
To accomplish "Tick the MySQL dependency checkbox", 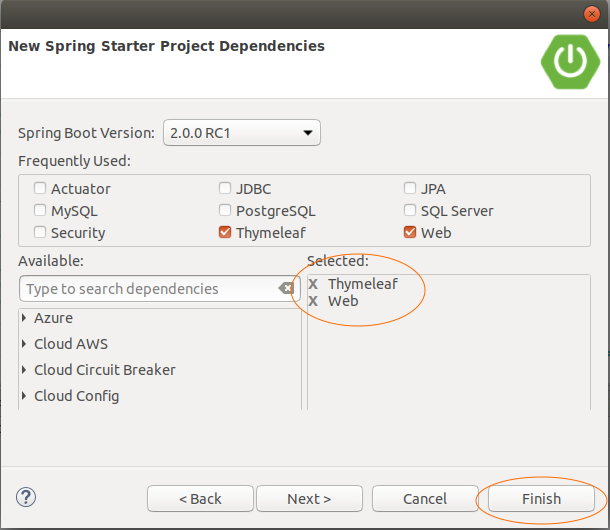I will pos(40,210).
